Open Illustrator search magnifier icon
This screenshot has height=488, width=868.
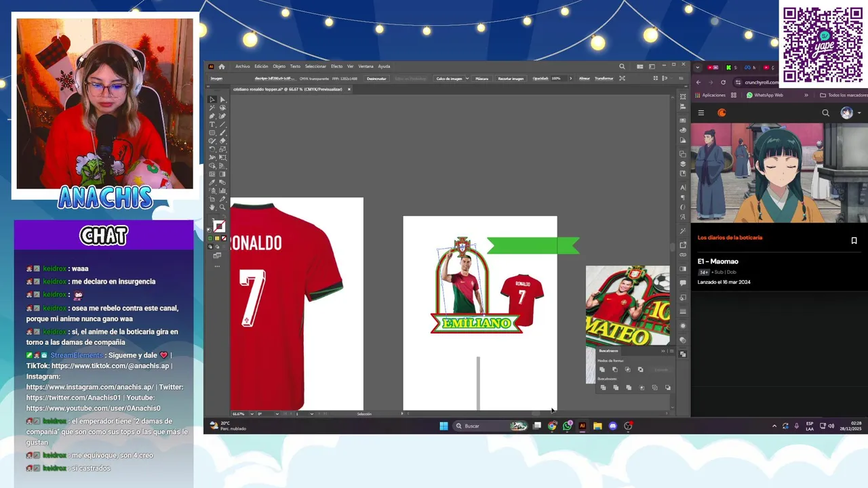[x=622, y=66]
